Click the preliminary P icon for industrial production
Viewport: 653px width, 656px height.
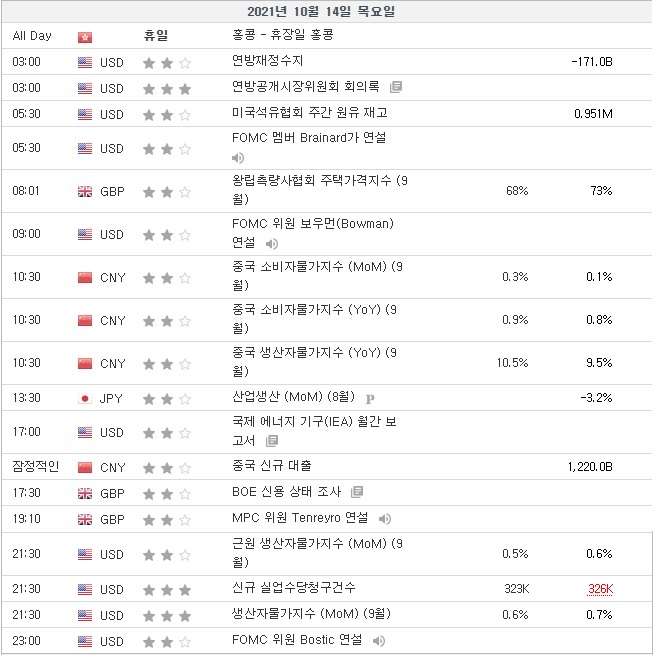pyautogui.click(x=370, y=398)
